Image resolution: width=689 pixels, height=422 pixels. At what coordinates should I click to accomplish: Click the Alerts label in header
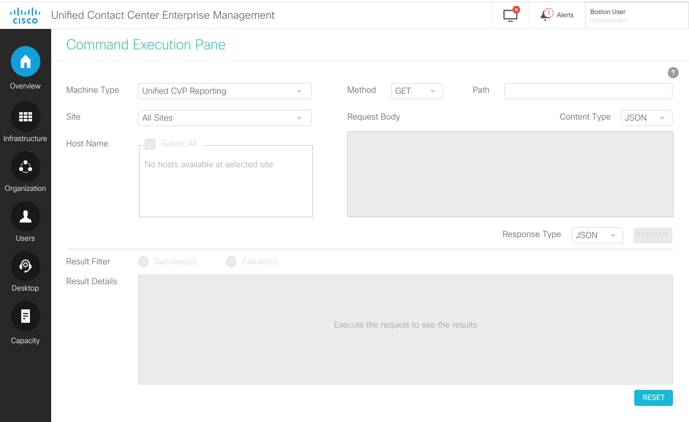[565, 15]
